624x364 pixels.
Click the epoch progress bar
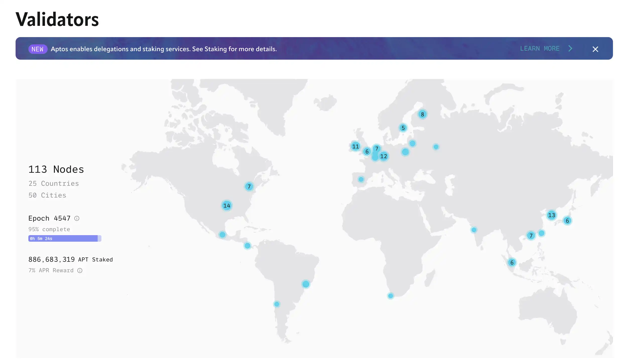[x=65, y=238]
